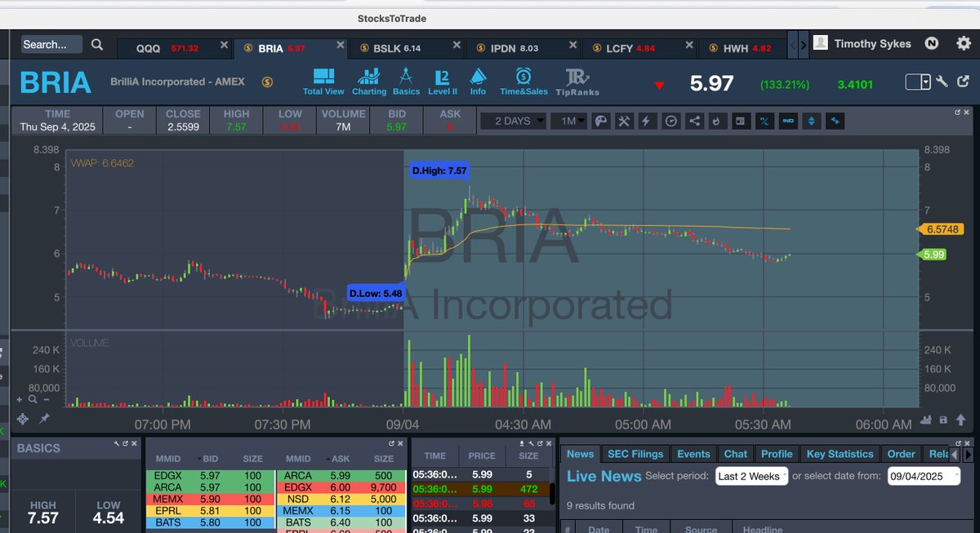Open the Key Statistics tab

pyautogui.click(x=840, y=454)
